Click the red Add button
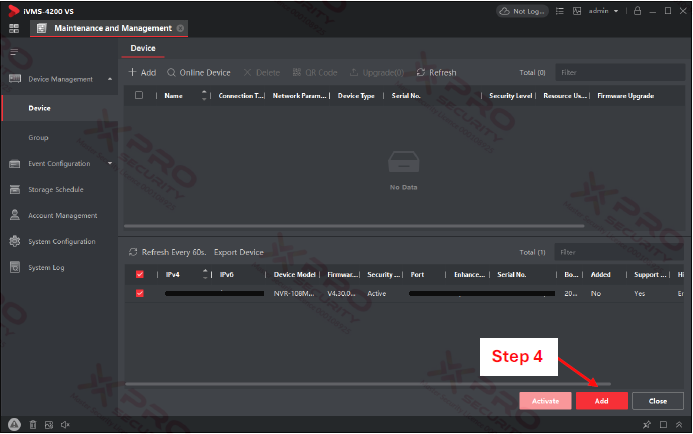693x434 pixels. tap(602, 401)
